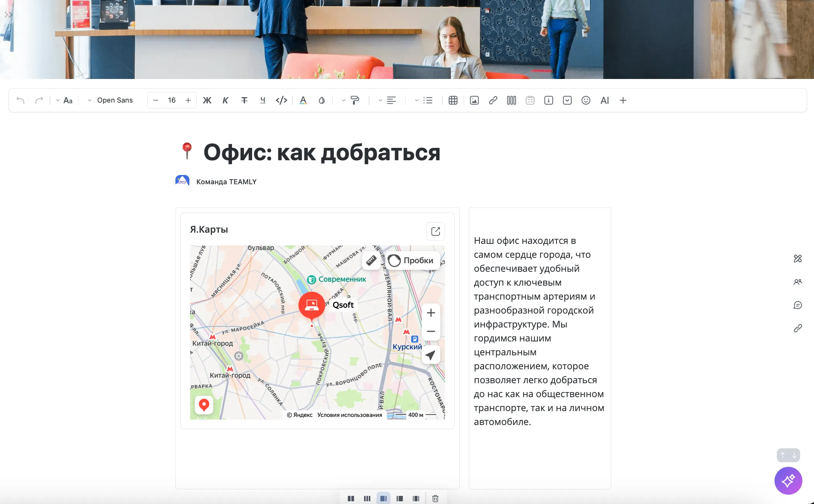Open the Open Sans font dropdown

click(x=111, y=101)
